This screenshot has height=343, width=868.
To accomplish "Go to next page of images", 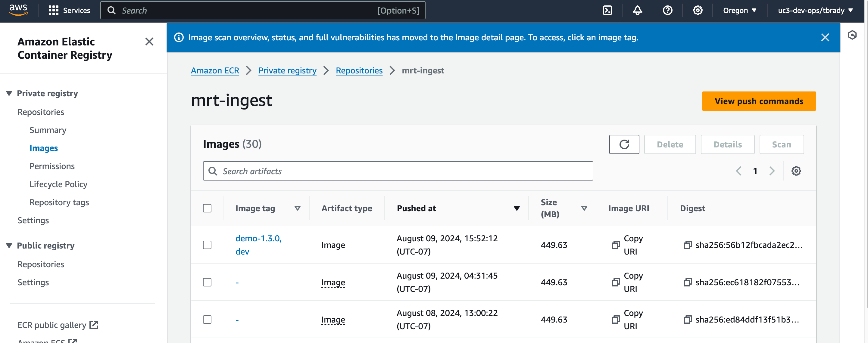I will [772, 171].
